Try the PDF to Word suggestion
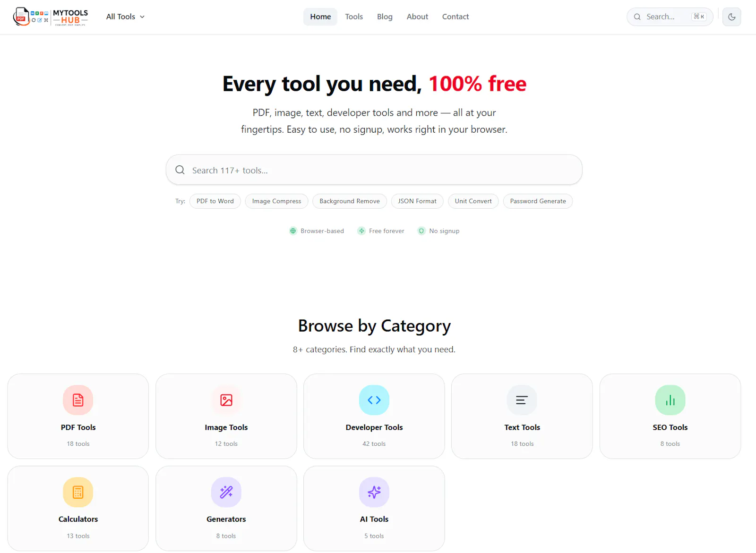The width and height of the screenshot is (756, 553). (215, 201)
